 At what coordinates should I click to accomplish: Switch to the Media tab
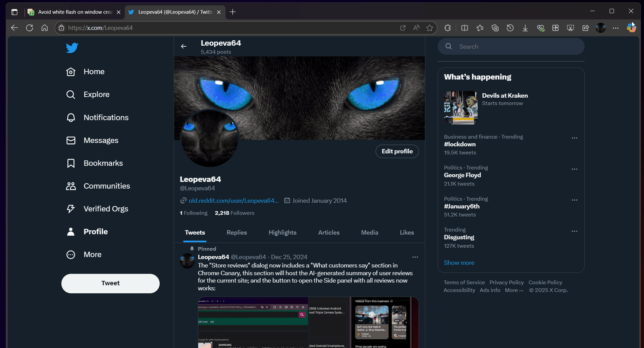(369, 233)
